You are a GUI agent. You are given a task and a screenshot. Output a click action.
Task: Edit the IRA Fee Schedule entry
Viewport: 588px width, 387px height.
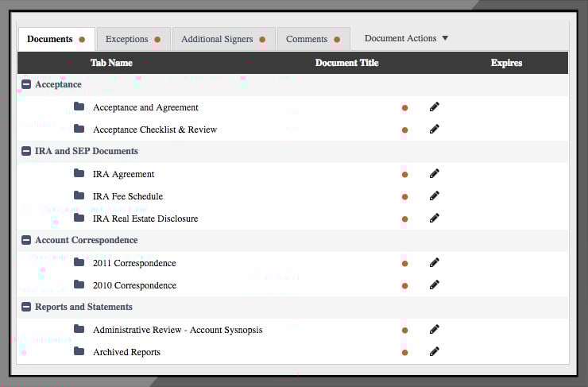tap(434, 195)
